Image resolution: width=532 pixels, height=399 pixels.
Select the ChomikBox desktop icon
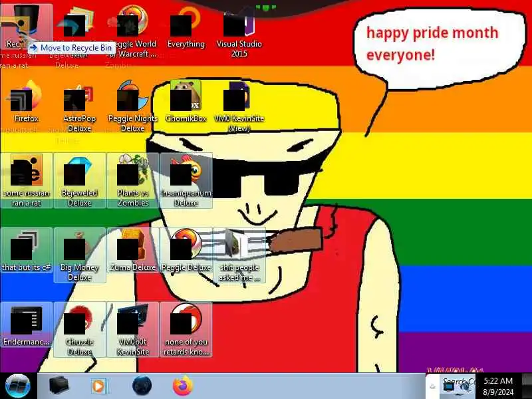pyautogui.click(x=186, y=102)
